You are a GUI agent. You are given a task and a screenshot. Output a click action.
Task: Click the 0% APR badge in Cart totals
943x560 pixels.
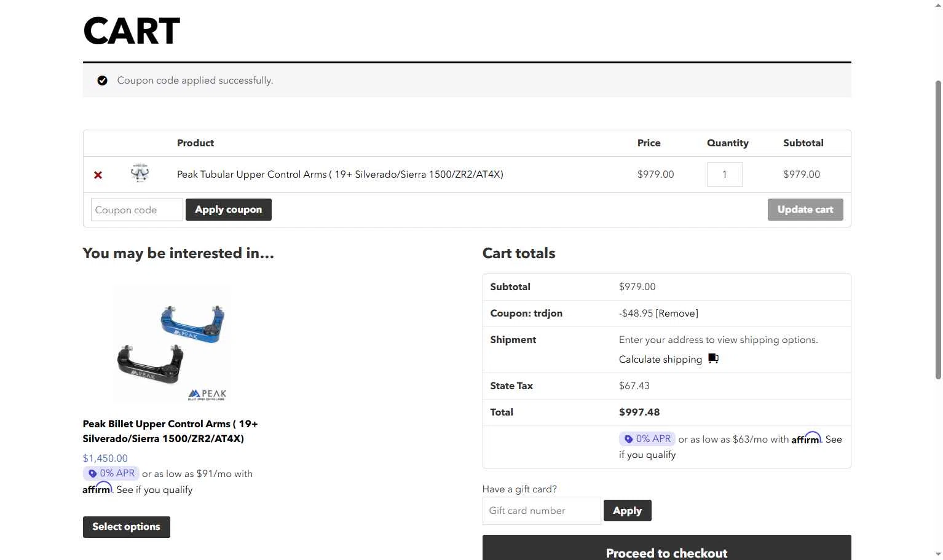(x=647, y=439)
